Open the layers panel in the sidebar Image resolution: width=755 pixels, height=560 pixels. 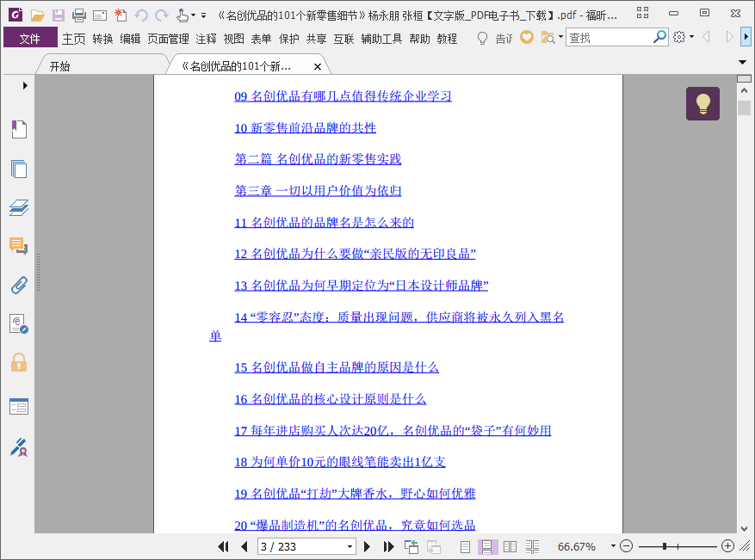(x=19, y=207)
